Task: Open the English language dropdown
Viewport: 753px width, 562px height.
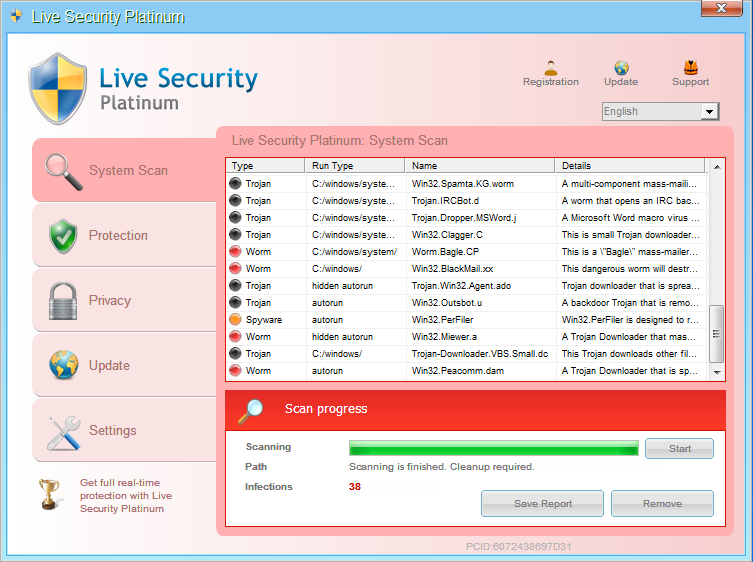Action: pyautogui.click(x=660, y=111)
